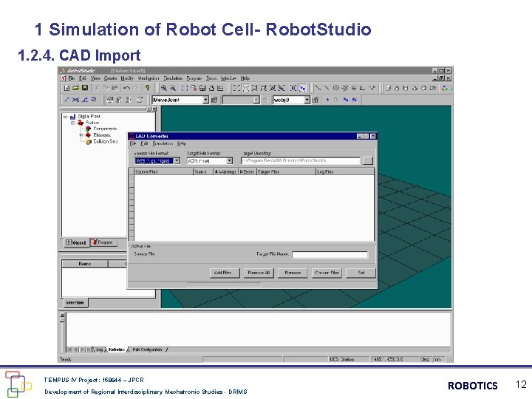
Task: Click the coordinate frame L-shaped icon
Action: pos(363,88)
